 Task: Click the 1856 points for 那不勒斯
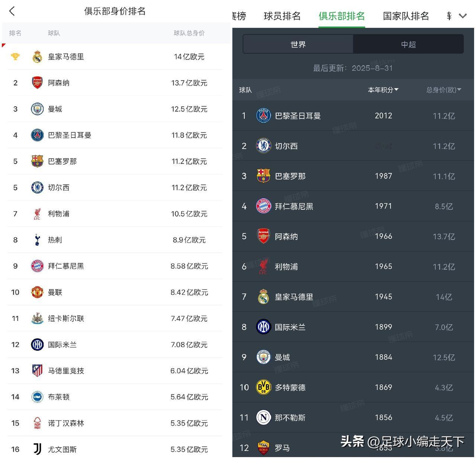383,417
